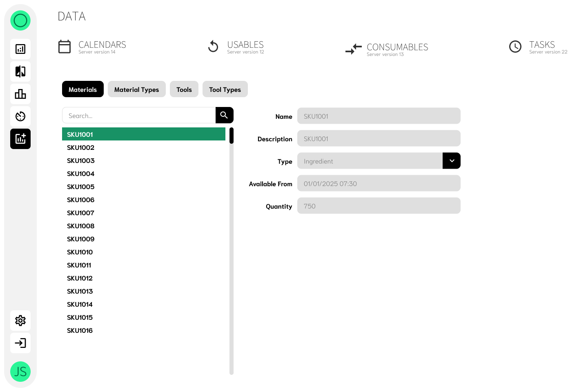Image resolution: width=588 pixels, height=392 pixels.
Task: Switch to the Material Types tab
Action: (136, 89)
